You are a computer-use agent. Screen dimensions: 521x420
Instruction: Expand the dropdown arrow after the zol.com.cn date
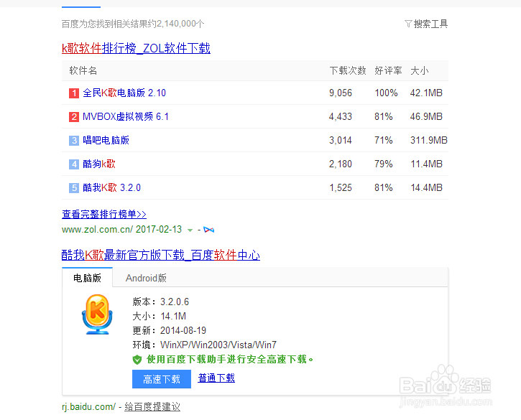point(190,230)
